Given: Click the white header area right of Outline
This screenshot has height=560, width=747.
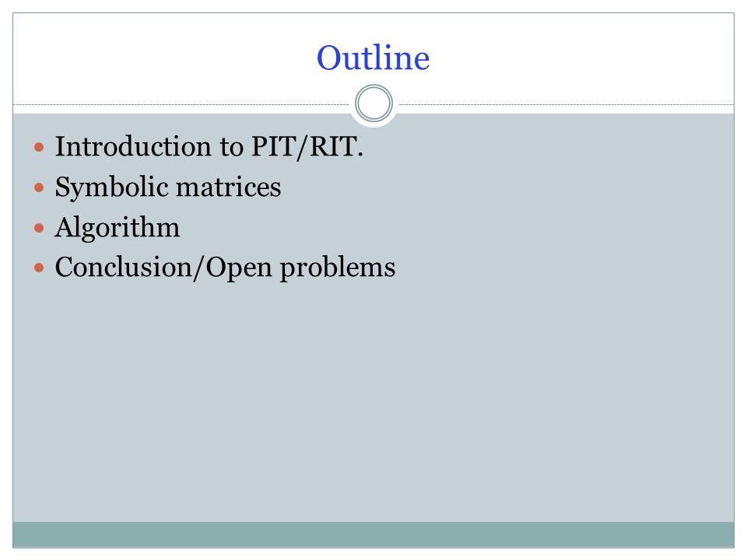Looking at the screenshot, I should tap(582, 57).
